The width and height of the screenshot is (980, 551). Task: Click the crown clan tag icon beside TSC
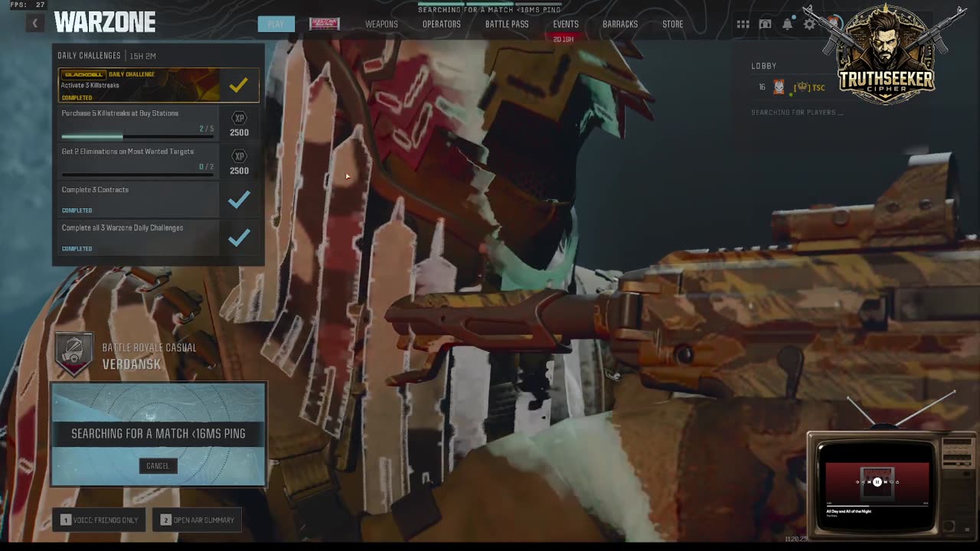(x=802, y=87)
